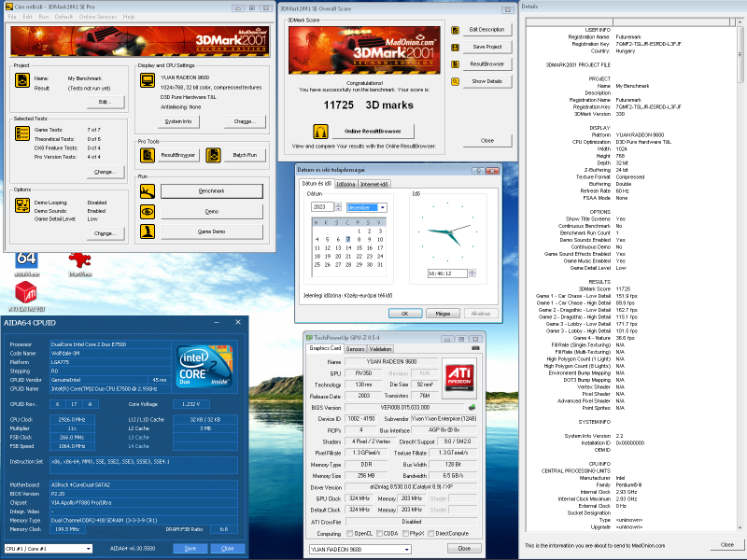This screenshot has width=747, height=560.
Task: Click the time 16:46:12 spinner arrows
Action: 472,273
